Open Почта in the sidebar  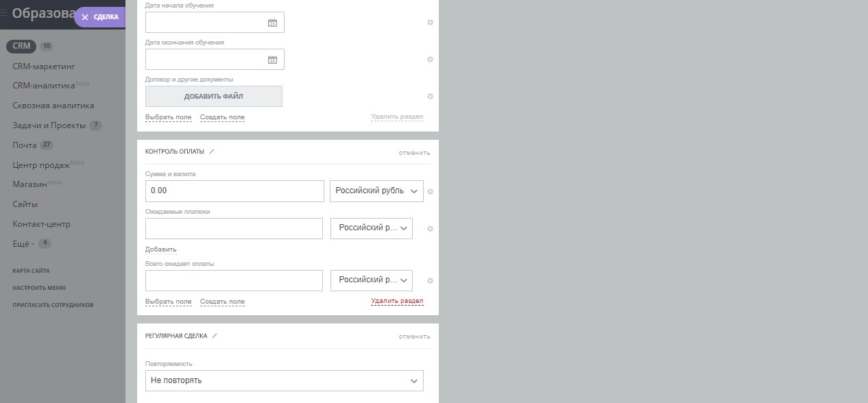point(25,145)
